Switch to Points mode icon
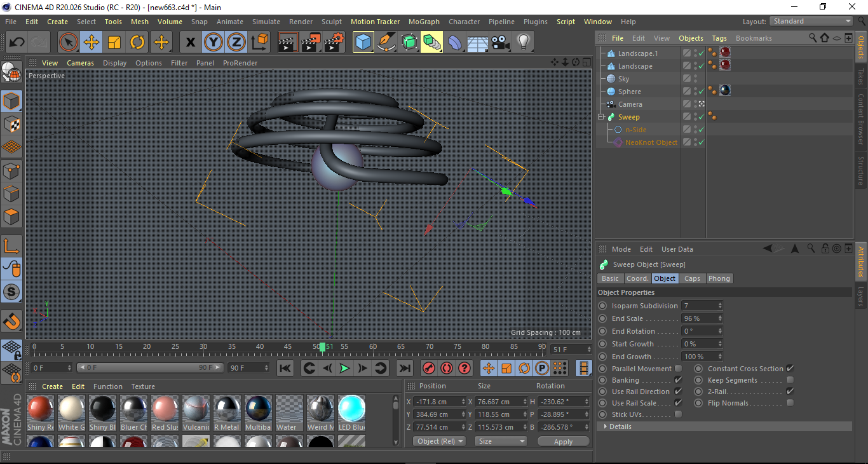Screen dimensions: 868x464 11,170
